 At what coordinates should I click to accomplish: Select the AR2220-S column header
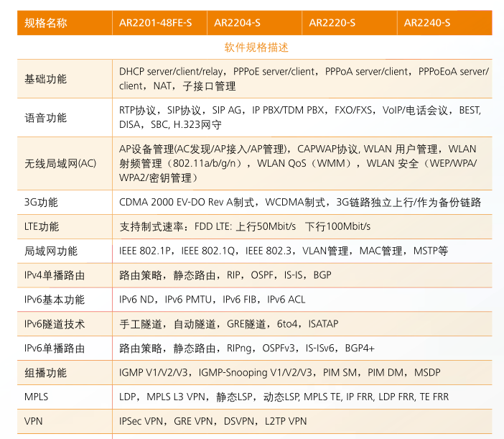tap(350, 23)
